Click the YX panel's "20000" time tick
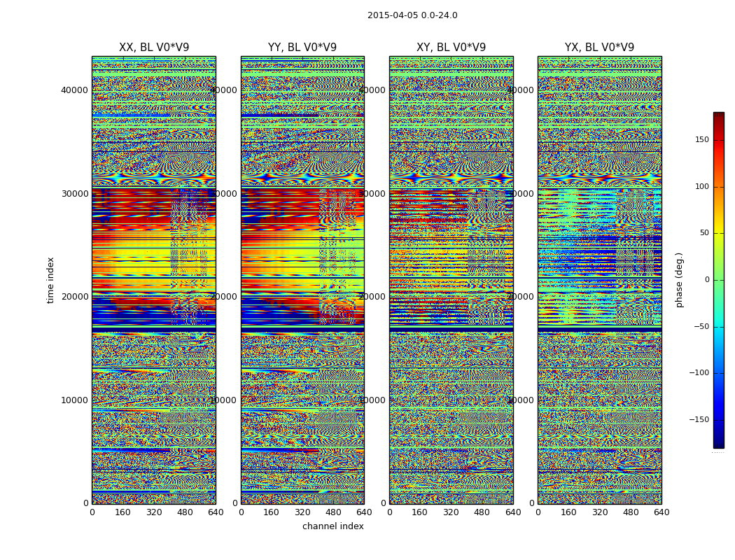 click(520, 297)
